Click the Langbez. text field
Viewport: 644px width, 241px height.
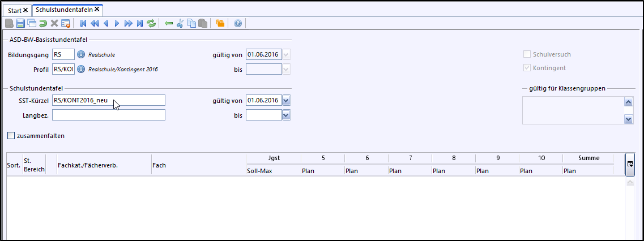click(108, 115)
